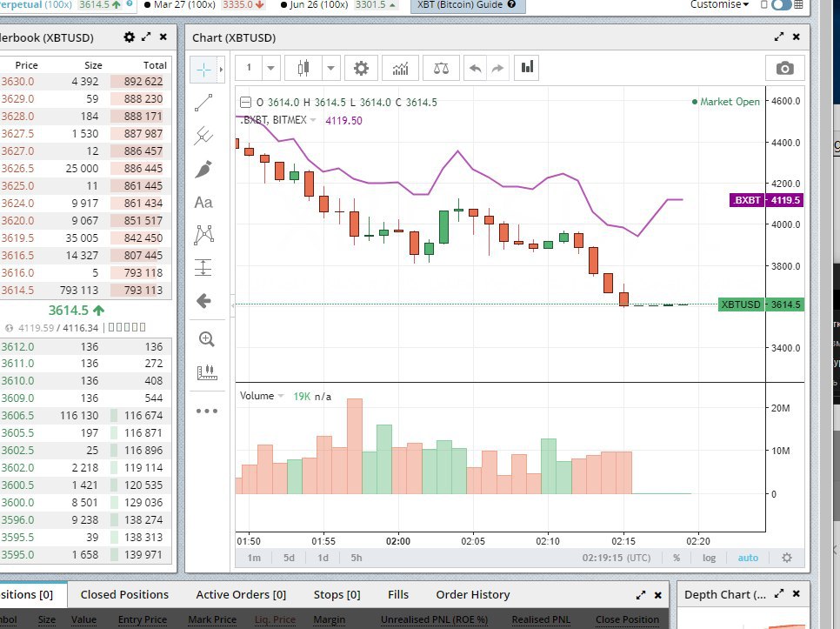
Task: Select the pitchfork drawing tool
Action: click(204, 135)
